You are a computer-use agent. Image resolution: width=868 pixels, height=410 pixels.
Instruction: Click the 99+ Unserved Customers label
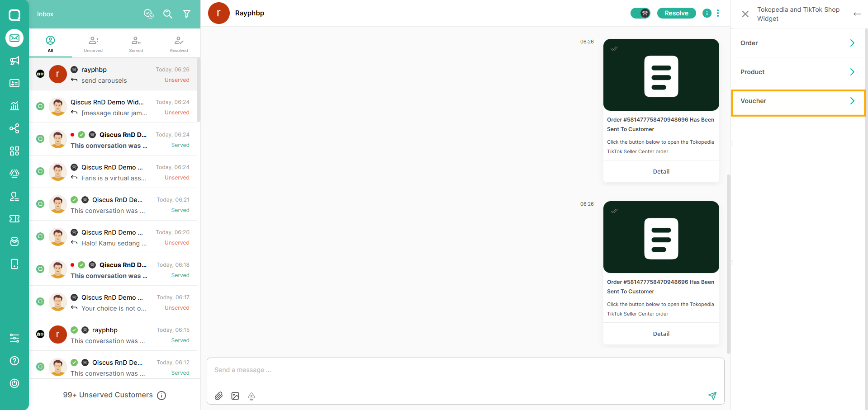(108, 395)
